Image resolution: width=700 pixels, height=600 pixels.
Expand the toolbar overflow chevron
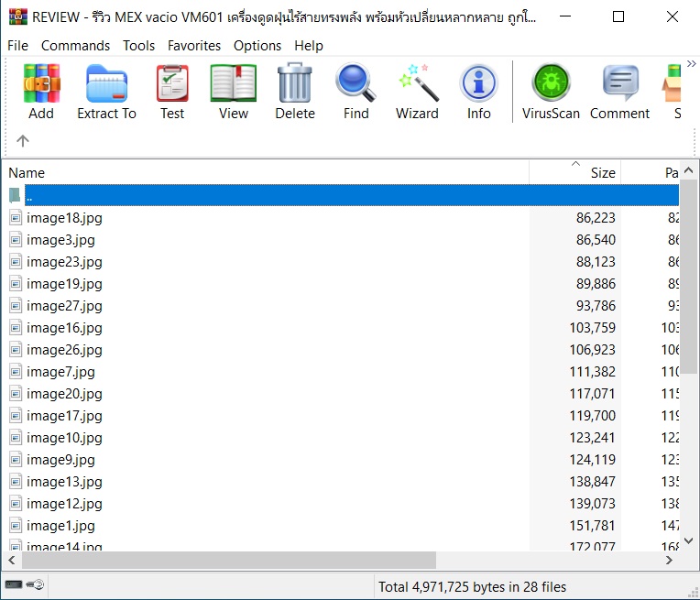tap(692, 64)
